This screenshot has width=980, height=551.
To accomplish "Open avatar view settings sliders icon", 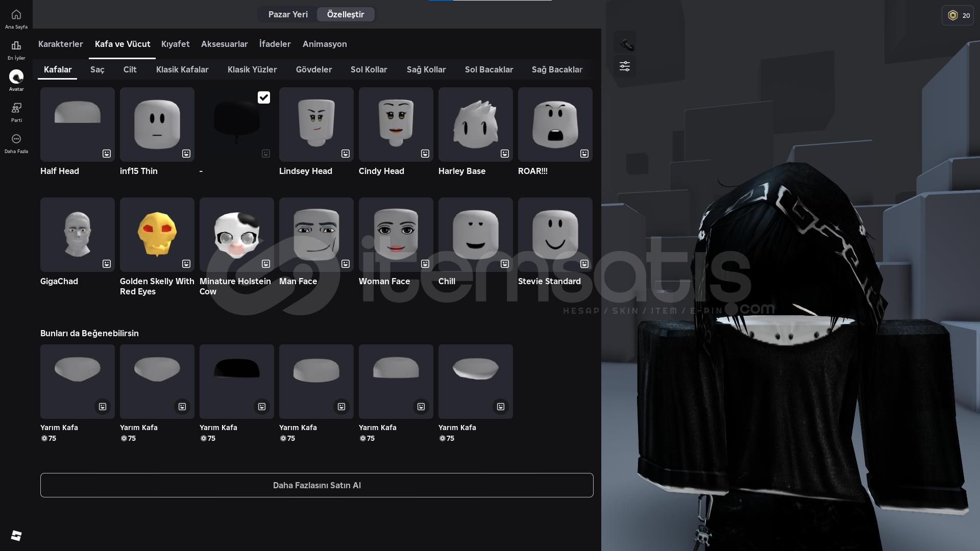I will [x=625, y=66].
